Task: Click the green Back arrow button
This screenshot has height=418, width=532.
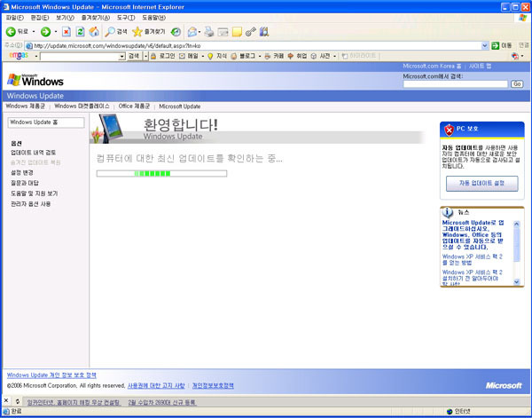Action: tap(11, 32)
